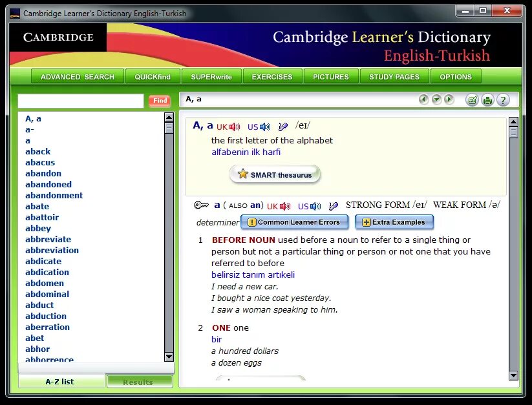Select 'abhor' in the word list

click(37, 349)
